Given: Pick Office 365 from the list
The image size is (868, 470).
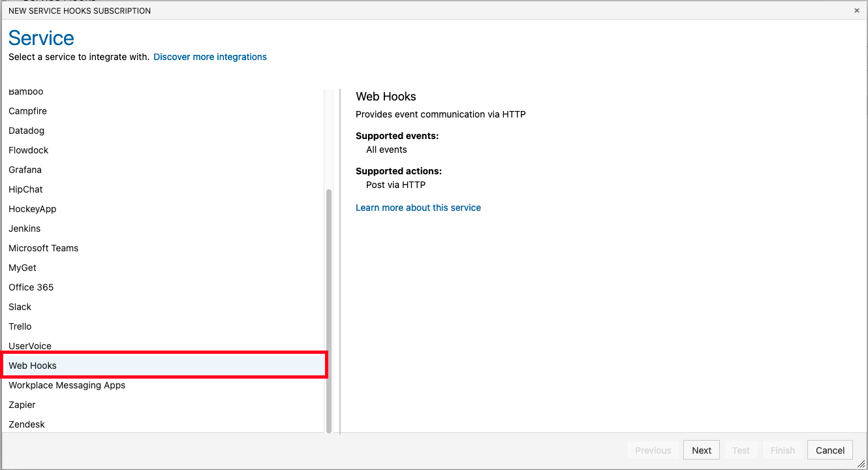Looking at the screenshot, I should pos(163,287).
